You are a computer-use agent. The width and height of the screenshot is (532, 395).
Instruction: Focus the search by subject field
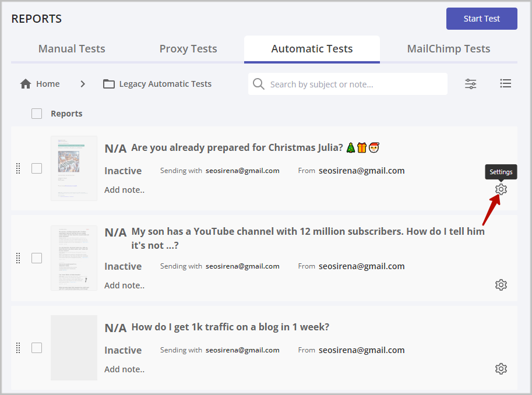pyautogui.click(x=347, y=84)
